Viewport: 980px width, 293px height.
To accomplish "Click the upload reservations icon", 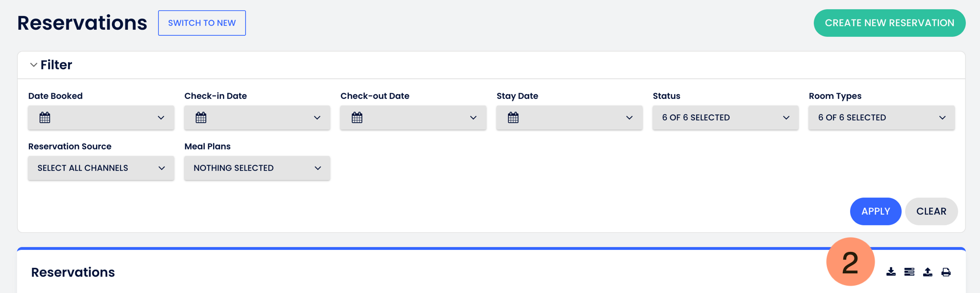I will tap(928, 272).
